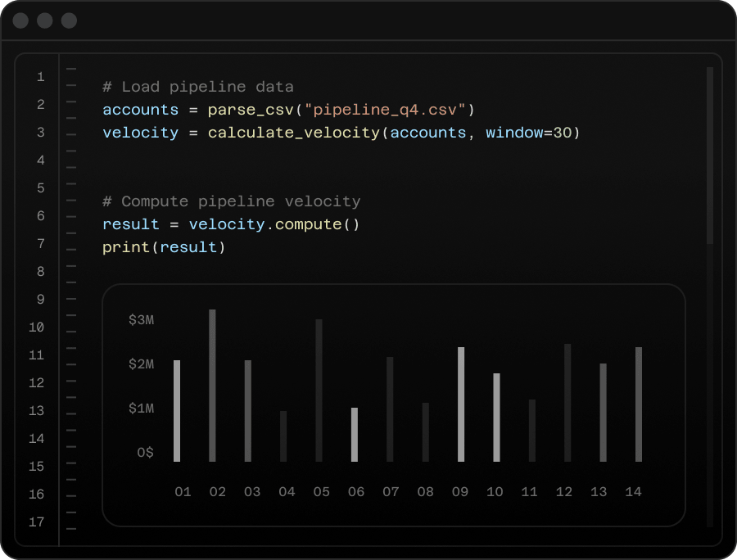The height and width of the screenshot is (560, 737).
Task: Select chart bar for 08
Action: (425, 432)
